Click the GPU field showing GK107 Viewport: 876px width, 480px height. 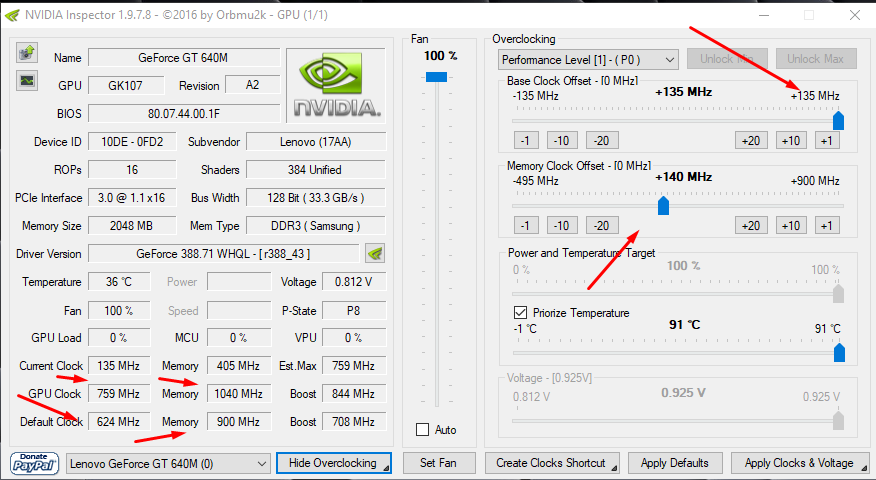point(126,85)
